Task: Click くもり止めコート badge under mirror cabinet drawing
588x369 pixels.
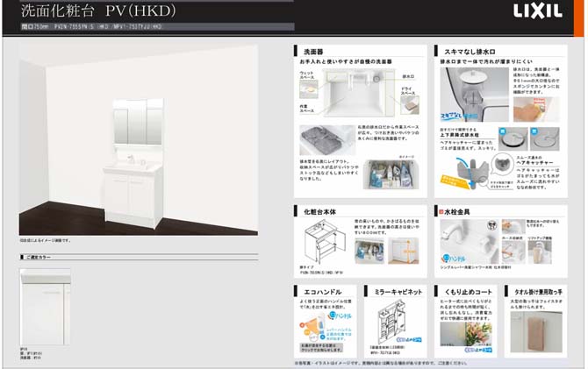Action: (409, 340)
